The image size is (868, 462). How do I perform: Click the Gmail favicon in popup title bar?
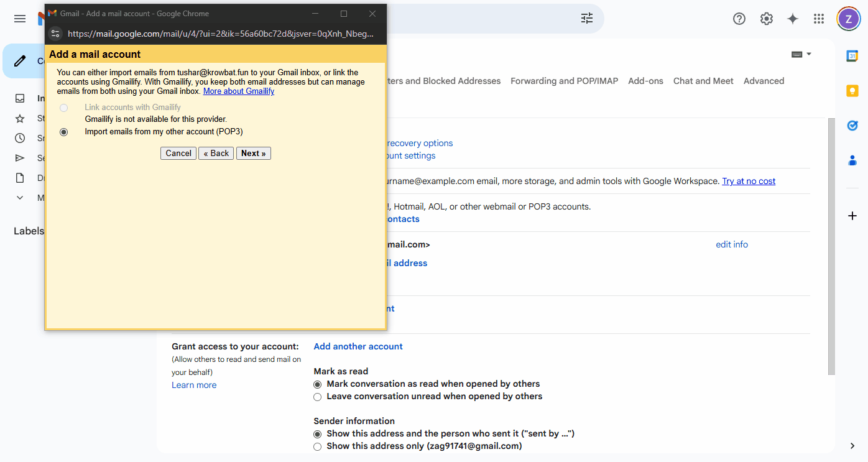(52, 14)
